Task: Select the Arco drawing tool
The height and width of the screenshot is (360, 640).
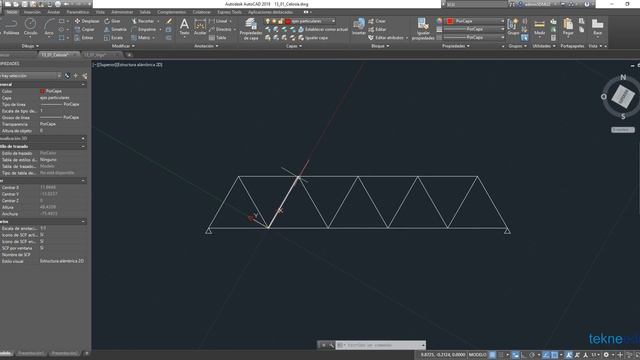Action: coord(49,26)
